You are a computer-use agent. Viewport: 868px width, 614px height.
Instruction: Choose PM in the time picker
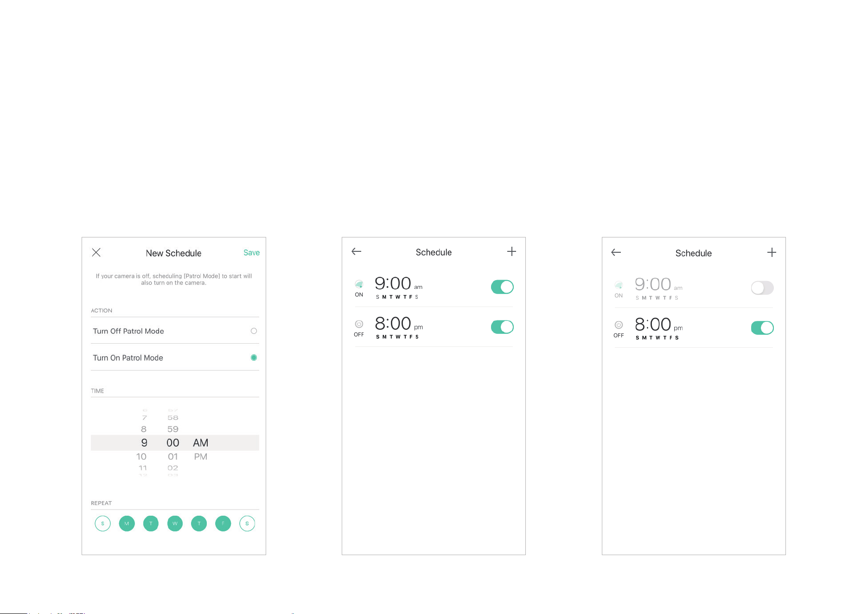coord(201,457)
